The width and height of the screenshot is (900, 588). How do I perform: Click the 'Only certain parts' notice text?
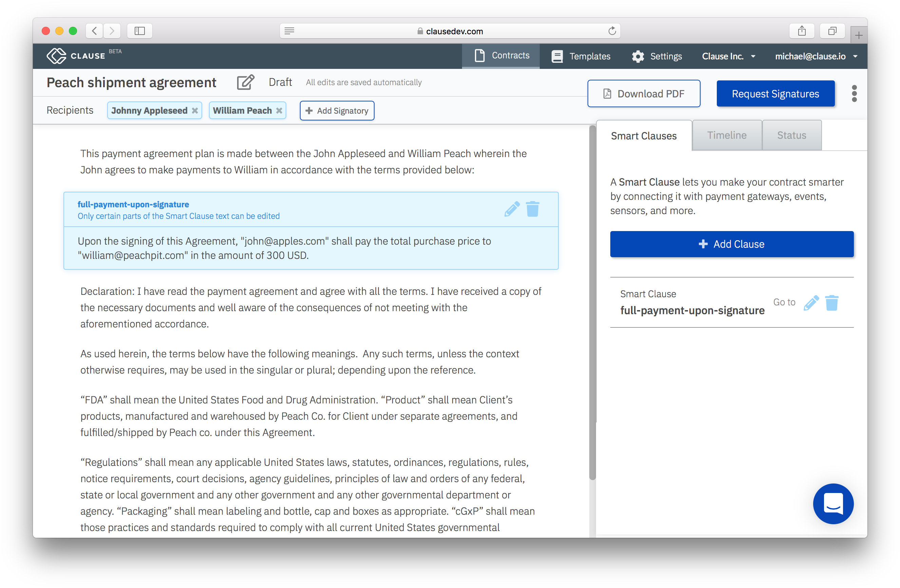click(x=178, y=216)
